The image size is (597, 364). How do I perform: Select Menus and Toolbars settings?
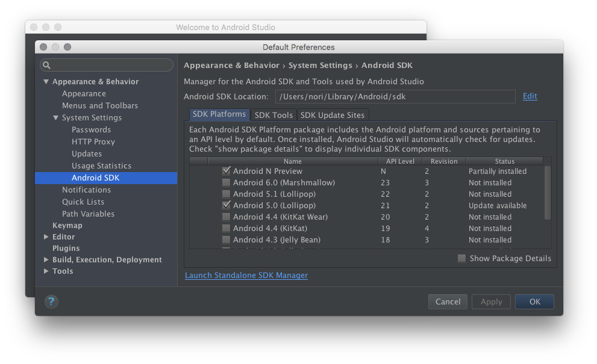point(100,106)
